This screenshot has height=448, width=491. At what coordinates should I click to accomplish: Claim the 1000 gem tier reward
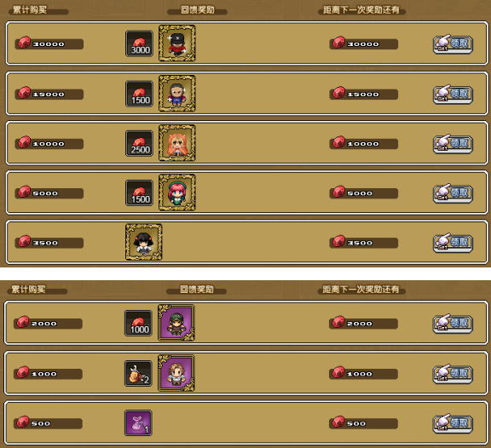[453, 374]
